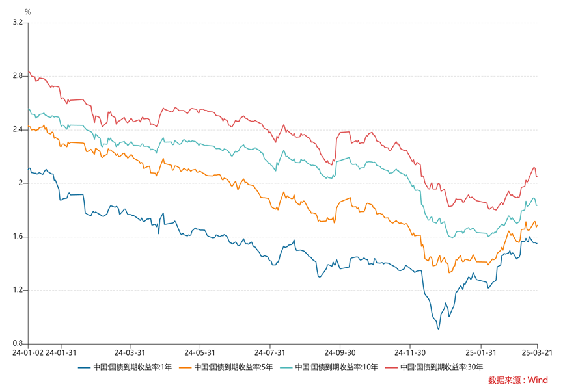Click the 25-03-21 x-axis date label
563x392 pixels.
click(x=537, y=352)
